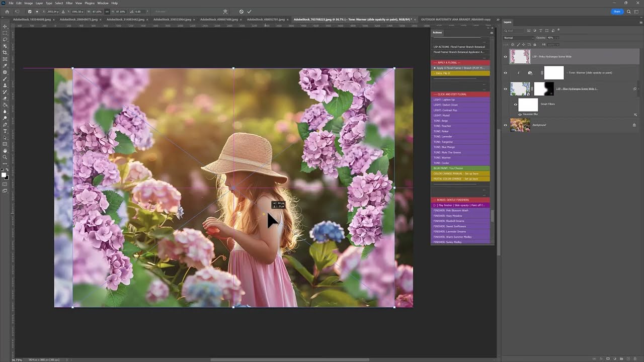Filter layers by type layer kind
The image size is (644, 362).
(541, 30)
